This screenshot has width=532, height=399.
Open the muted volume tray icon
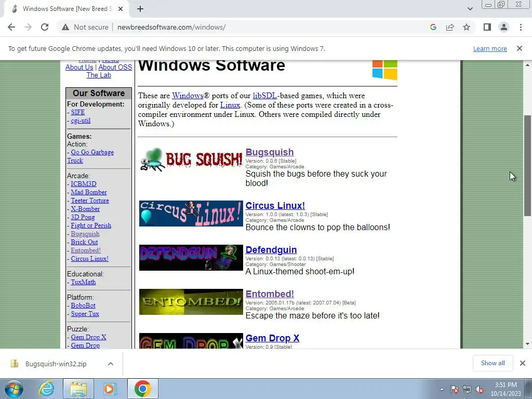[480, 389]
